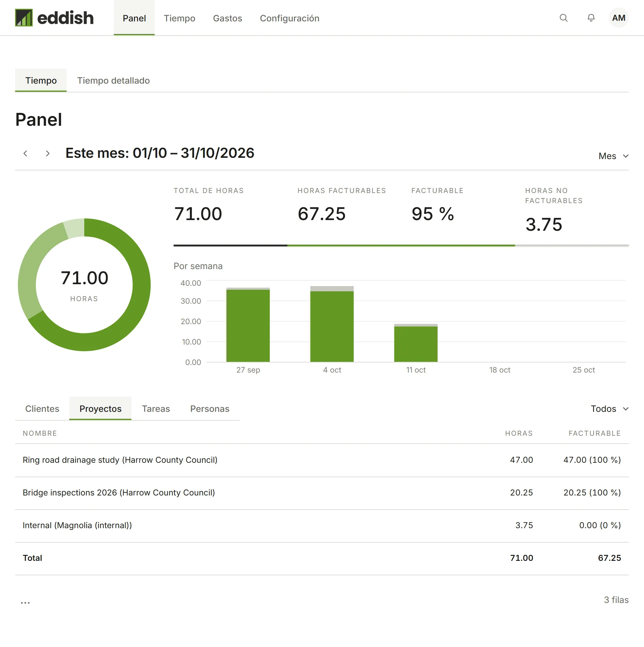Click the '3 filas' row count
Screen dimensions: 644x647
point(616,600)
